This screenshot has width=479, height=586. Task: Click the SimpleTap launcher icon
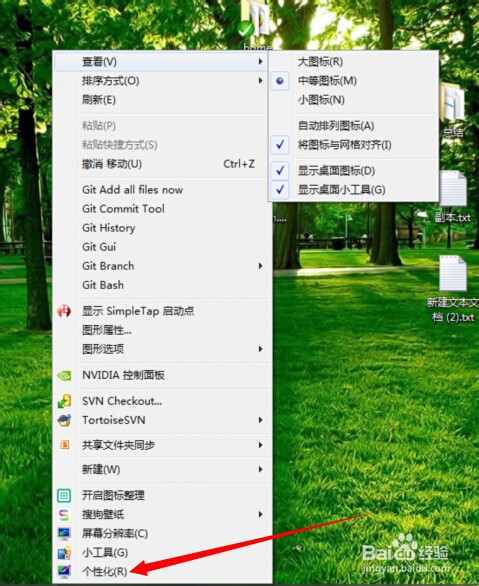click(64, 311)
